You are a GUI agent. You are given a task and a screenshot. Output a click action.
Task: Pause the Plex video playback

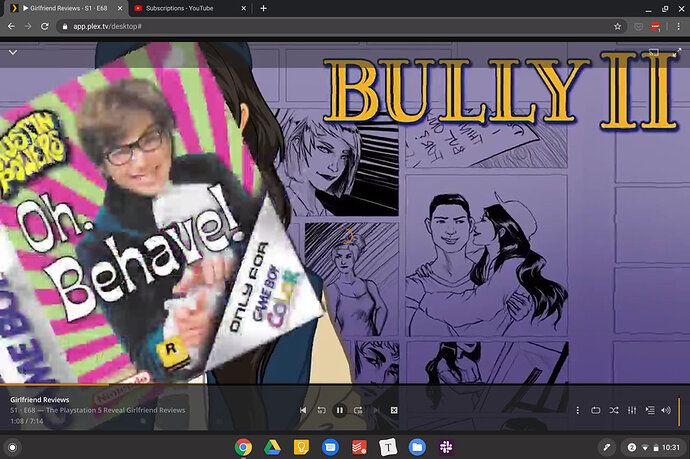coord(340,410)
